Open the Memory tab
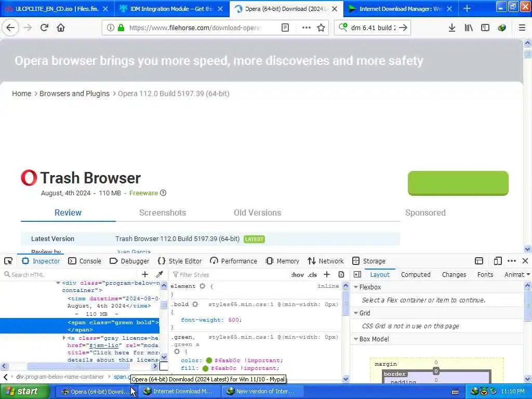This screenshot has width=532, height=399. pos(283,261)
